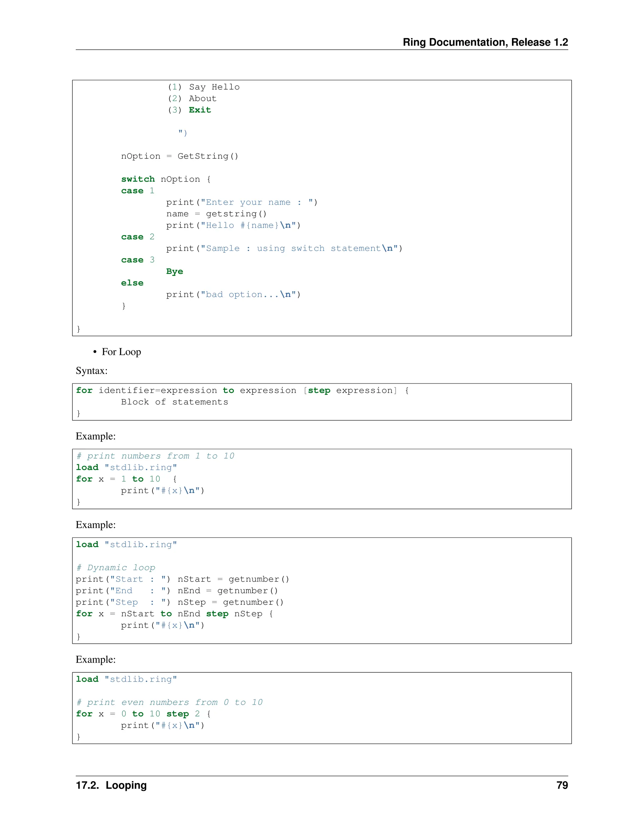Click the 'case 2' line

[x=137, y=237]
